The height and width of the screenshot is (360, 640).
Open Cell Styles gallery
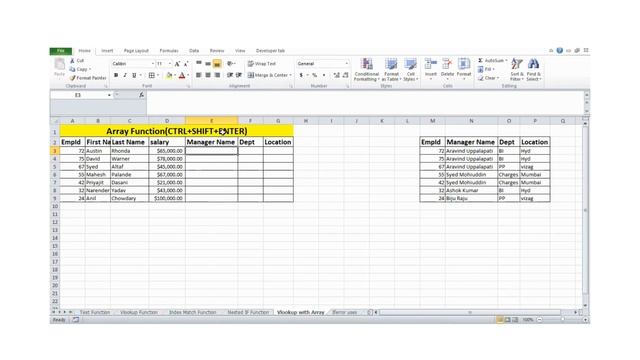410,69
